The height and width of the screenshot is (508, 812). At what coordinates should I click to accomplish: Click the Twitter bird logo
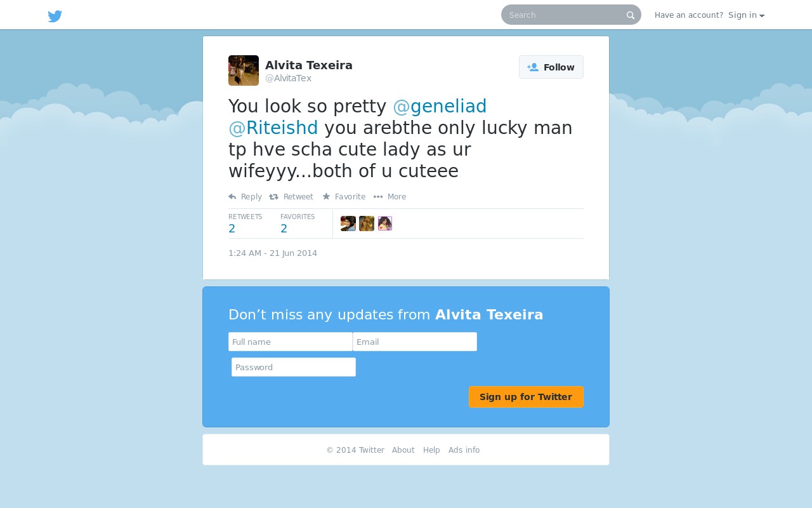coord(55,16)
